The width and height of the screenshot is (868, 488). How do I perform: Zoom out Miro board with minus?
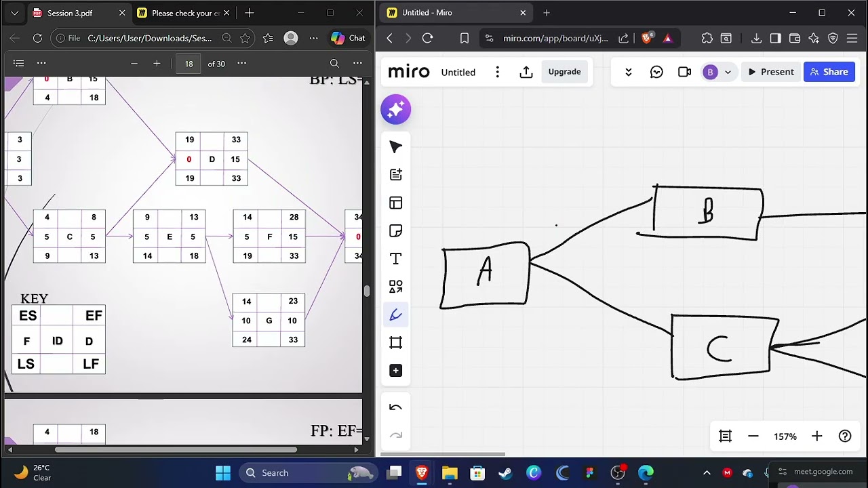pos(753,436)
